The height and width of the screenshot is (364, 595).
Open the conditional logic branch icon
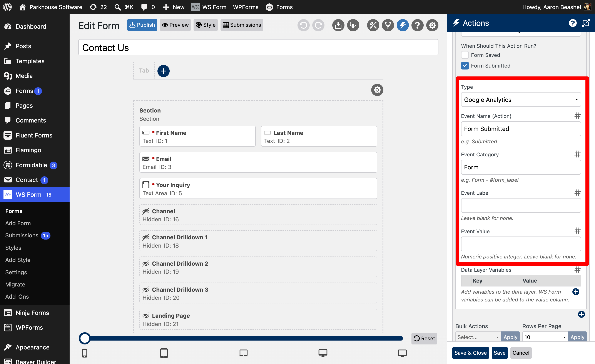click(388, 25)
